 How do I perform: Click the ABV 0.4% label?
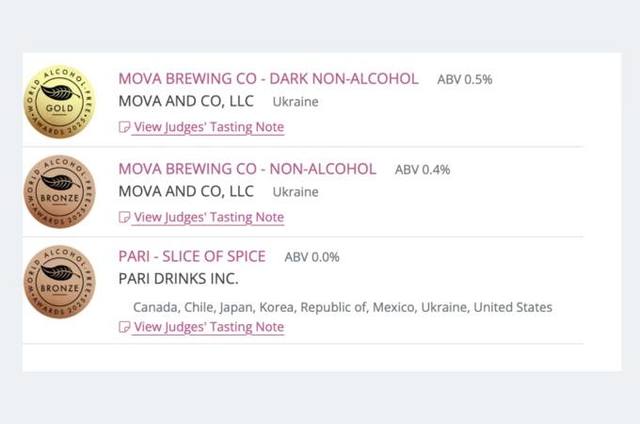tap(422, 170)
